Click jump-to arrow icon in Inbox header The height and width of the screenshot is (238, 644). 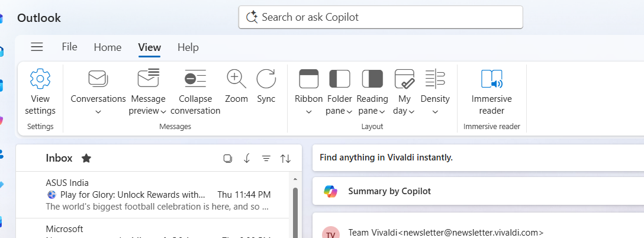point(247,158)
